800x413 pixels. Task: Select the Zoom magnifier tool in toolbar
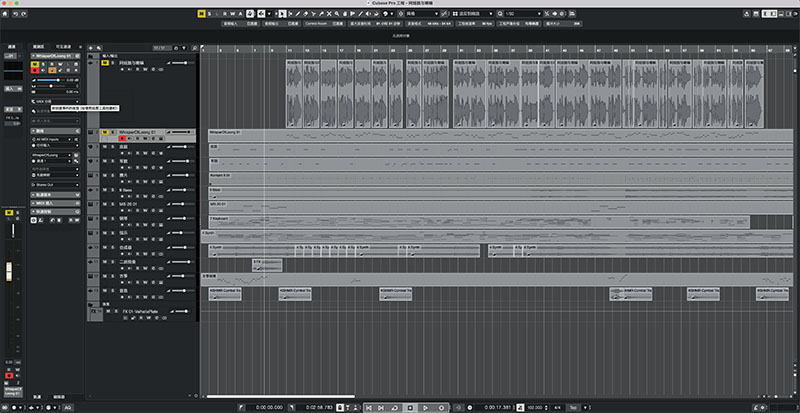pyautogui.click(x=337, y=14)
